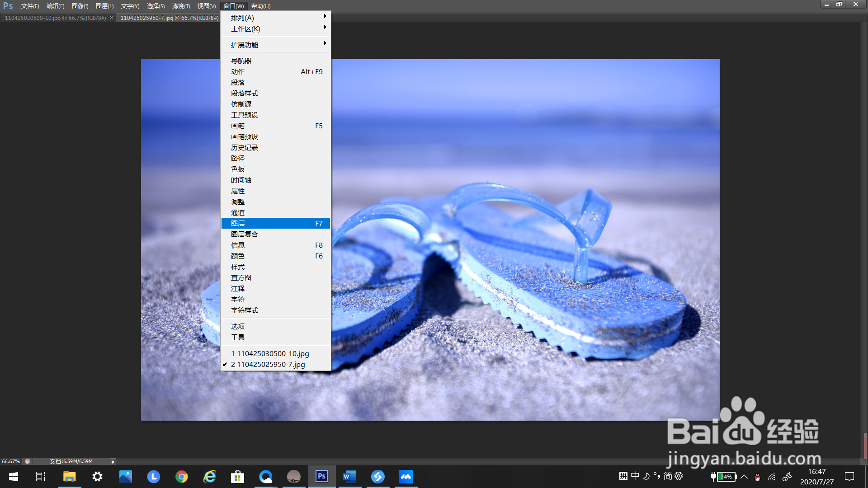This screenshot has height=488, width=868.
Task: Click the vertical scrollbar thumb on the right edge
Action: (x=865, y=446)
